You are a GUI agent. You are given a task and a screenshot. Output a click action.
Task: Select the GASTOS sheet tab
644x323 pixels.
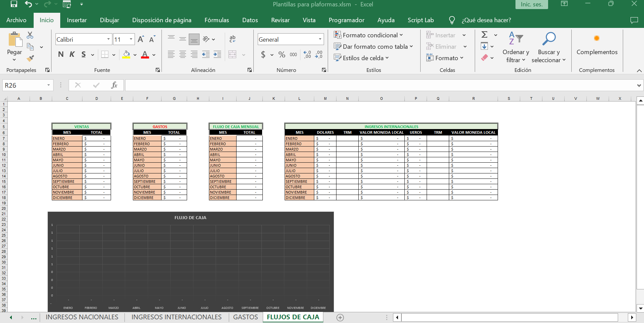(245, 317)
